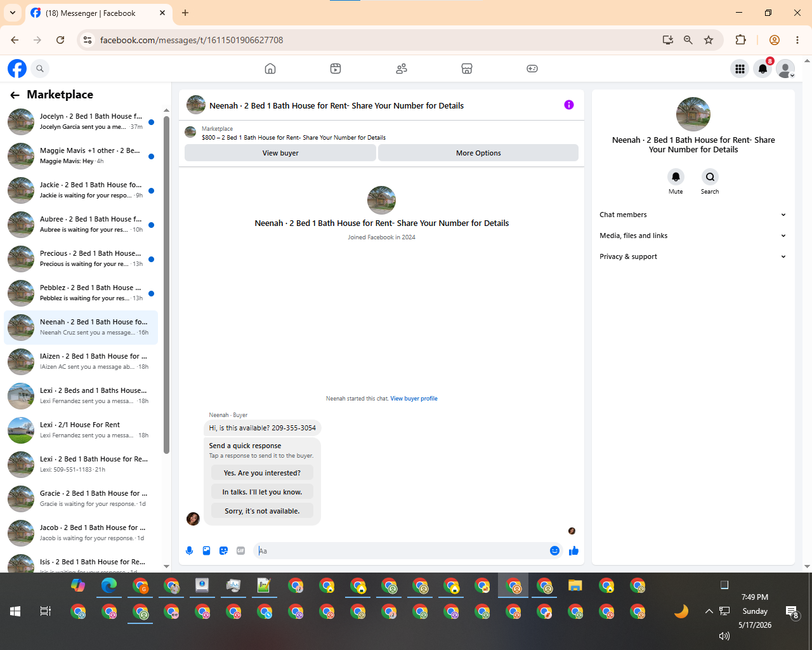
Task: Open the listing thumbnail in right panel
Action: coord(693,114)
